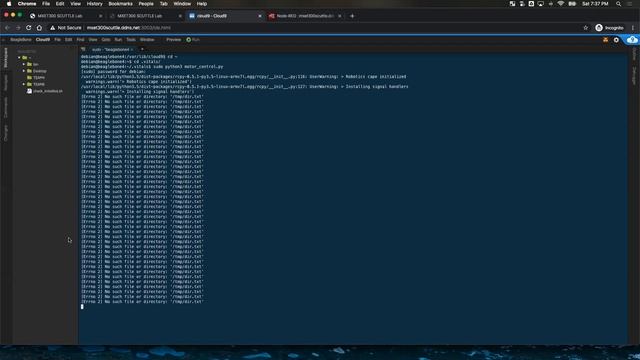
Task: Open the People menu in menu bar
Action: [x=146, y=4]
